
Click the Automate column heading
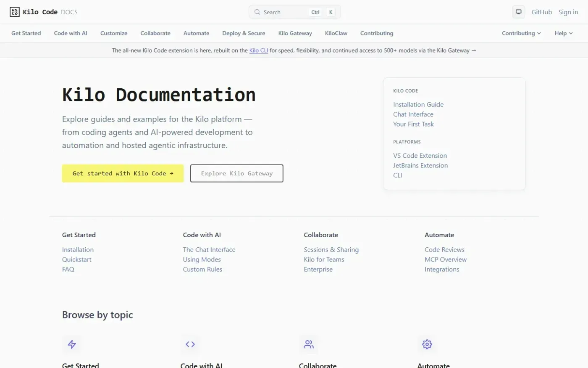tap(439, 235)
